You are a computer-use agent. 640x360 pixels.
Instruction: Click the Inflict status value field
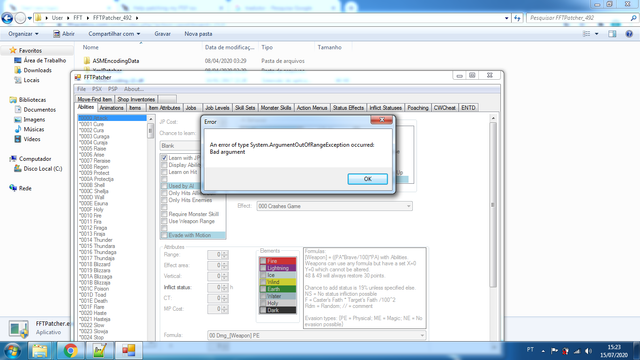[214, 287]
